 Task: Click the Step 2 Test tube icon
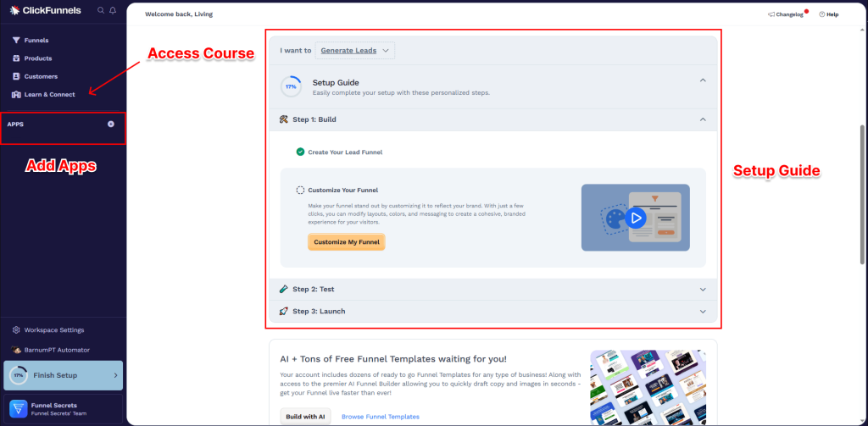pyautogui.click(x=284, y=289)
